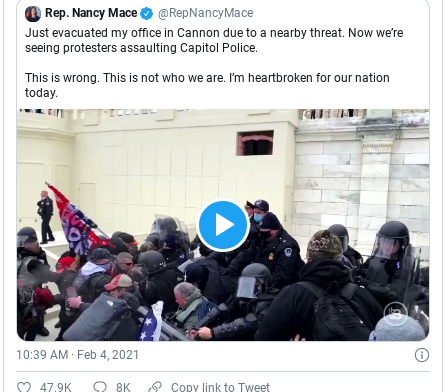Select Copy link to Tweet

coord(220,387)
